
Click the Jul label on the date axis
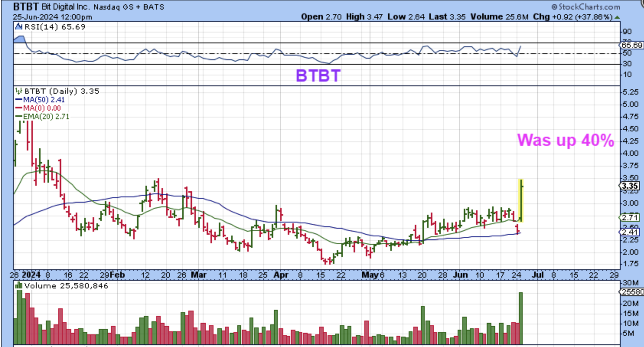point(538,275)
